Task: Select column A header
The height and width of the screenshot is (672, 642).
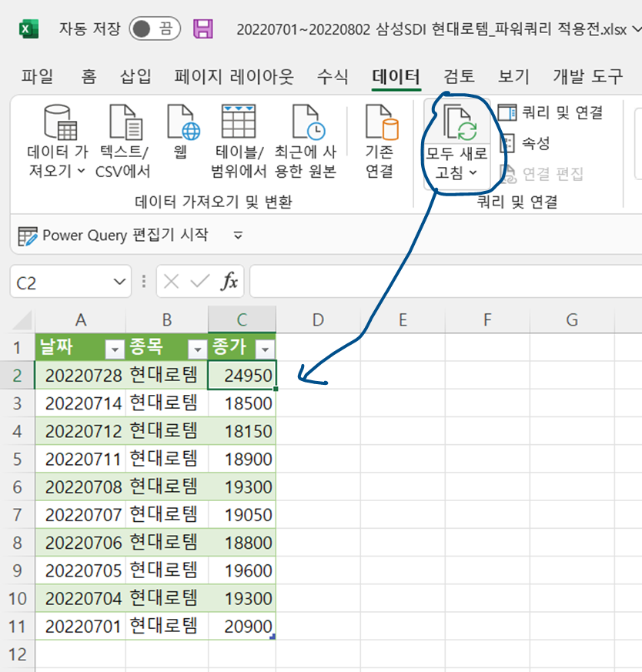Action: point(81,320)
